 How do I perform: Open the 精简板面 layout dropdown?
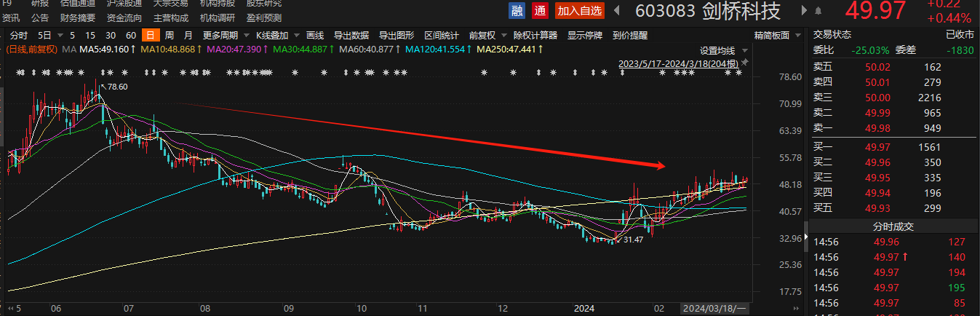tap(799, 36)
